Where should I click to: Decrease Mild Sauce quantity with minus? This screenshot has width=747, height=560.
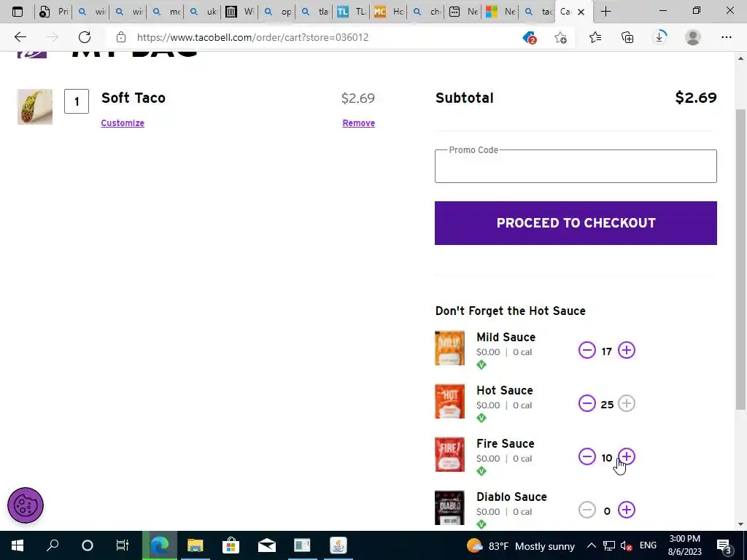pos(587,351)
